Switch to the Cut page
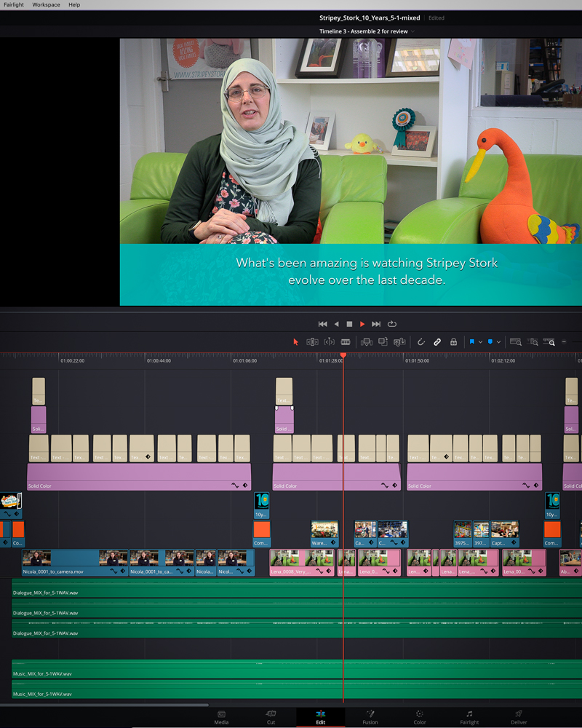This screenshot has height=728, width=582. click(x=271, y=717)
